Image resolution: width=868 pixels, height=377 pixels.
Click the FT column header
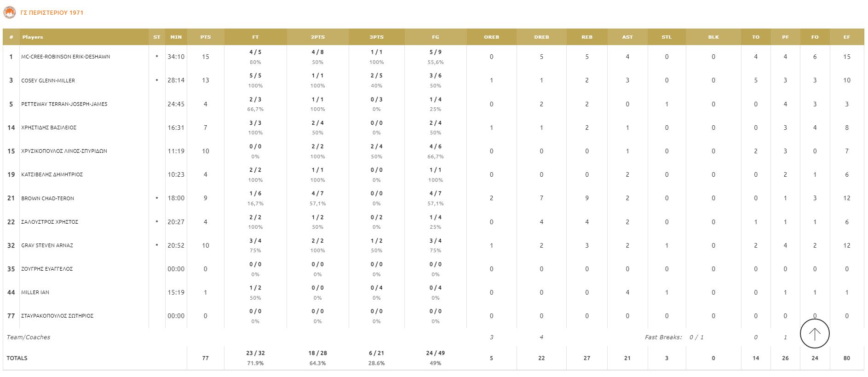[255, 37]
